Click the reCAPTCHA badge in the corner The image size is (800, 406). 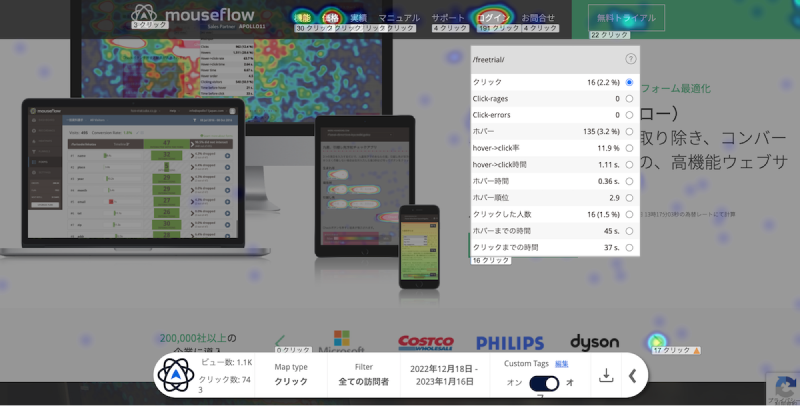click(785, 389)
